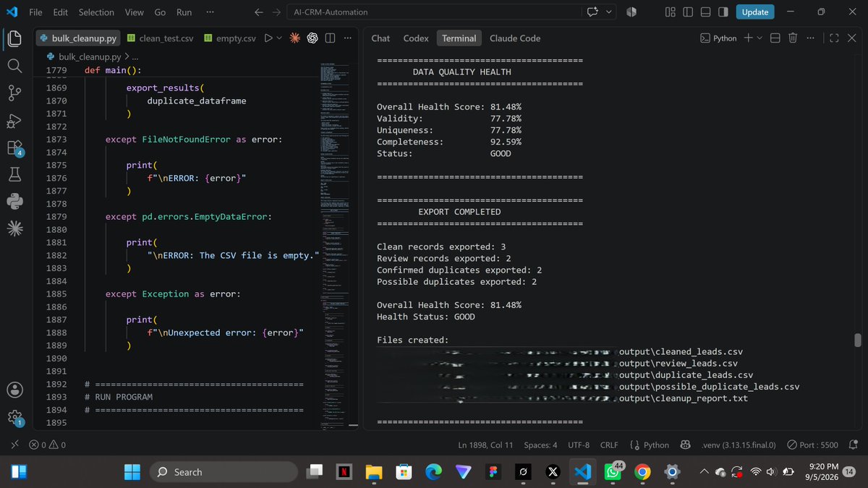Switch to the Codex panel tab

(x=416, y=38)
